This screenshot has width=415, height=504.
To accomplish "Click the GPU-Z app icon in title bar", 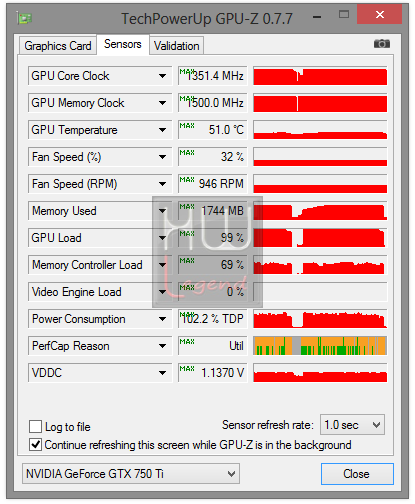I will click(24, 18).
